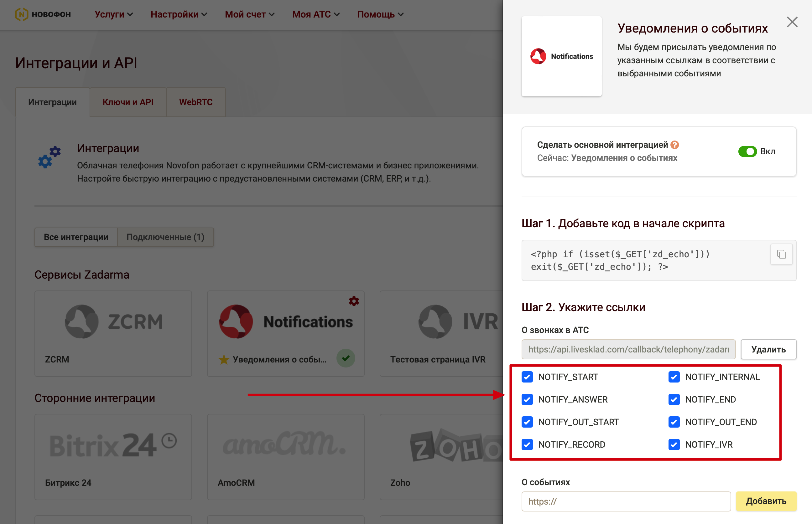
Task: Click the Novofon logo in the header
Action: (x=43, y=14)
